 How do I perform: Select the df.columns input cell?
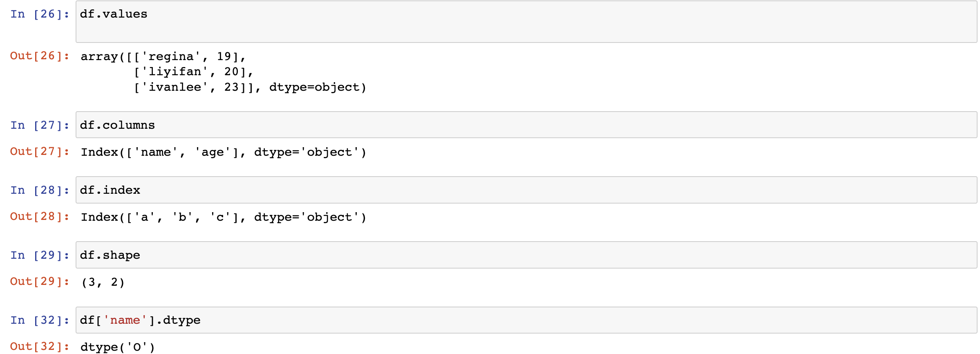pos(526,125)
